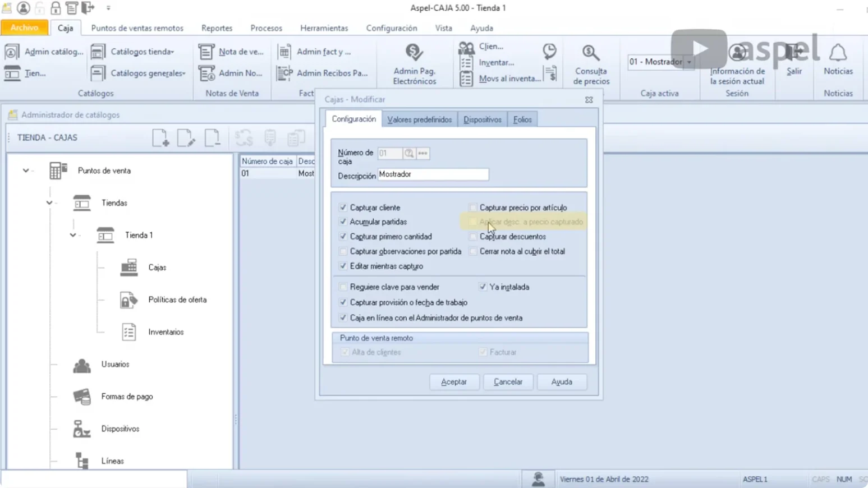868x488 pixels.
Task: Collapse the Tienda 1 tree node
Action: 73,236
